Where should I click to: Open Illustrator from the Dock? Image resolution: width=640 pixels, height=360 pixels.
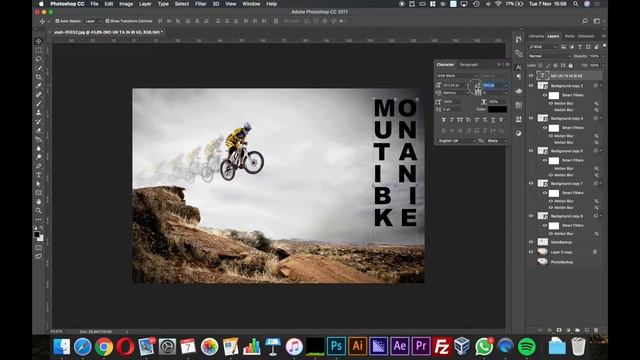(358, 346)
